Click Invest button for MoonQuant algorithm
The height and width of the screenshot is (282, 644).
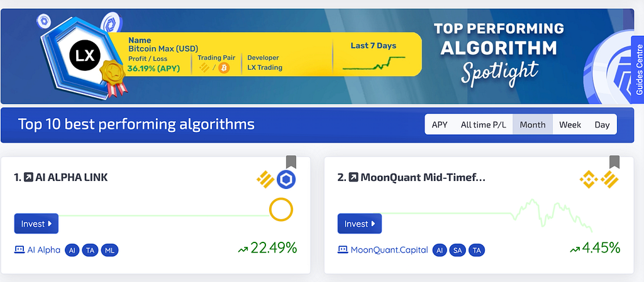click(x=360, y=224)
